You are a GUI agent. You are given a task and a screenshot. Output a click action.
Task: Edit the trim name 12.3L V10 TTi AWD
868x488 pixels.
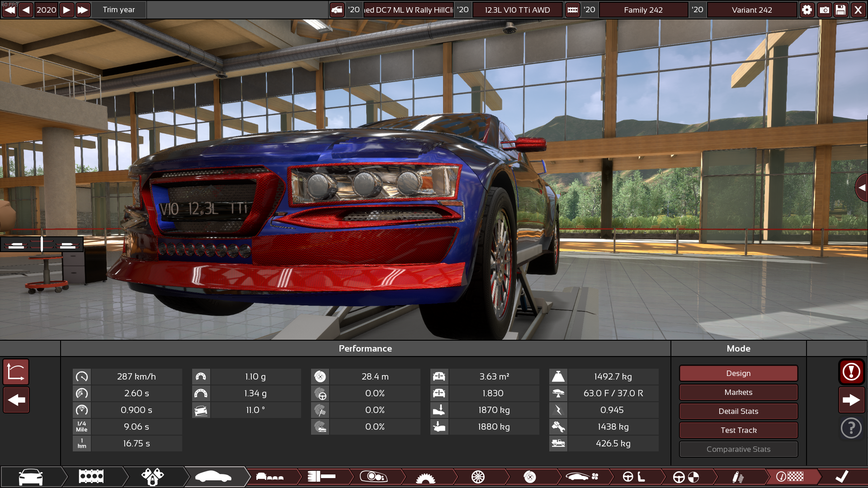coord(517,9)
